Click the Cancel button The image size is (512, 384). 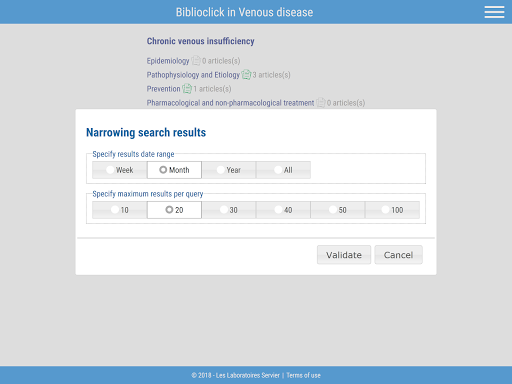click(398, 255)
